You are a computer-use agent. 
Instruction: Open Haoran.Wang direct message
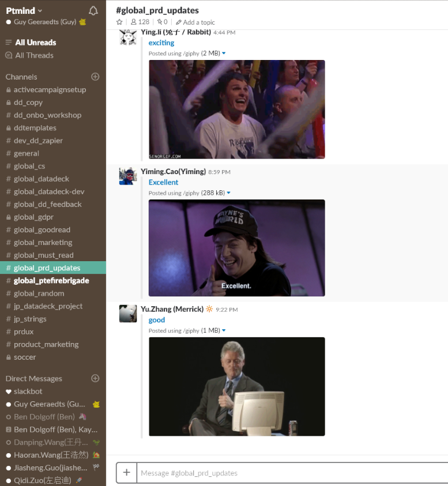tap(53, 455)
